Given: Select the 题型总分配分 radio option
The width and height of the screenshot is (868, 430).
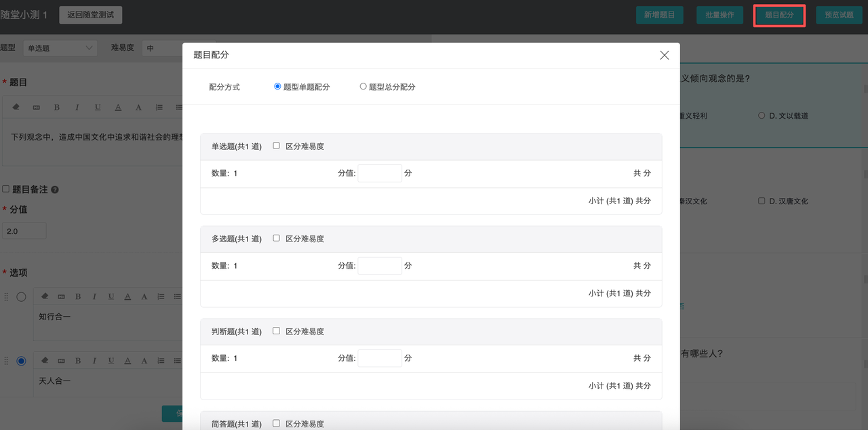Looking at the screenshot, I should pyautogui.click(x=363, y=87).
